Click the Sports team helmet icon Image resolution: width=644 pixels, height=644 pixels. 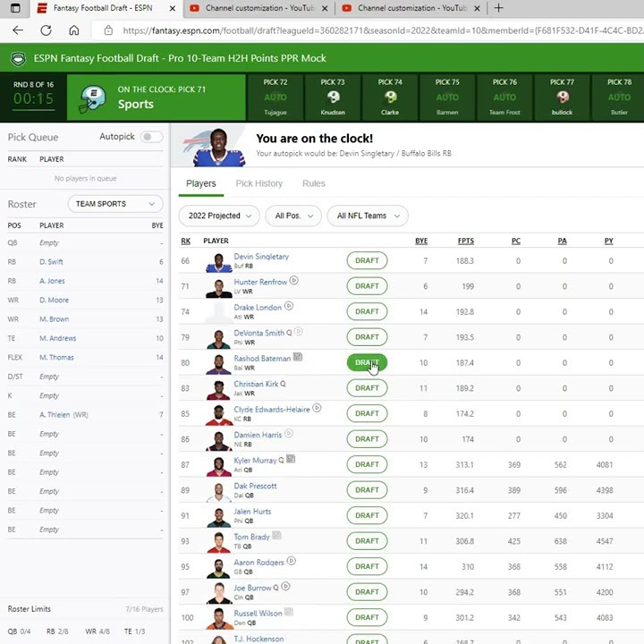[91, 97]
